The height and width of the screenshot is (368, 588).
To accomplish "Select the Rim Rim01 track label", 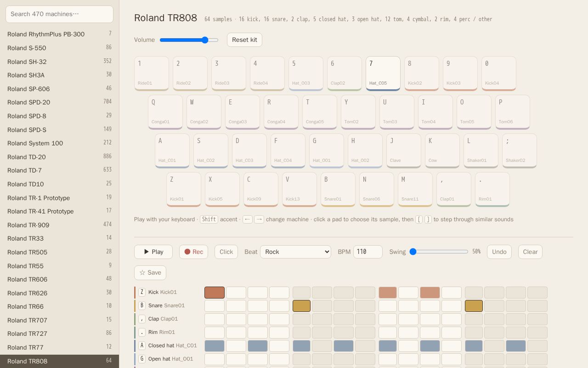I will pyautogui.click(x=162, y=332).
